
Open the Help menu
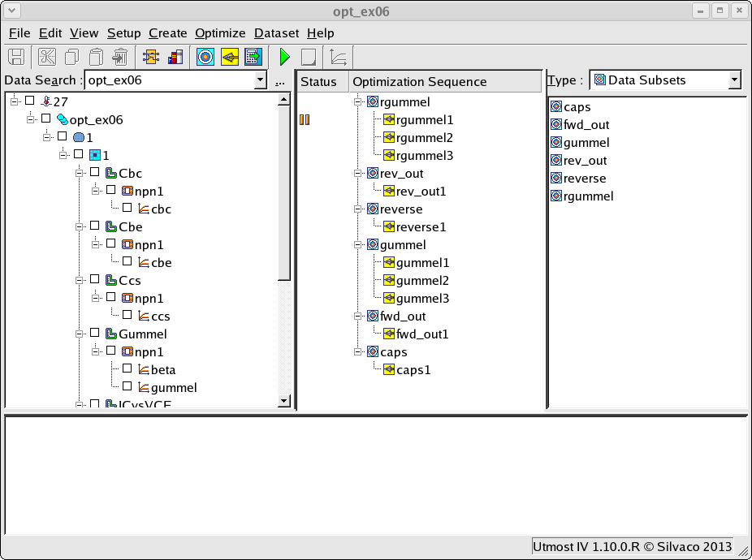pyautogui.click(x=320, y=33)
